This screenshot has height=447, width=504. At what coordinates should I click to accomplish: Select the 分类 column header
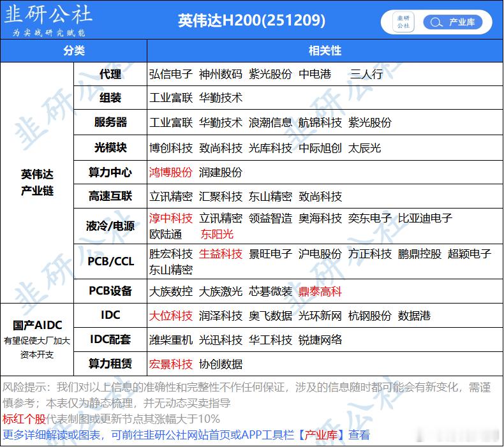pyautogui.click(x=74, y=51)
